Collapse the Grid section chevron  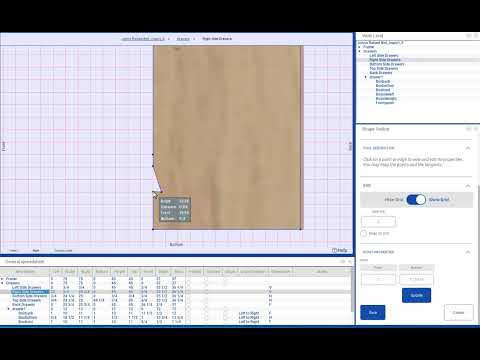[x=468, y=185]
